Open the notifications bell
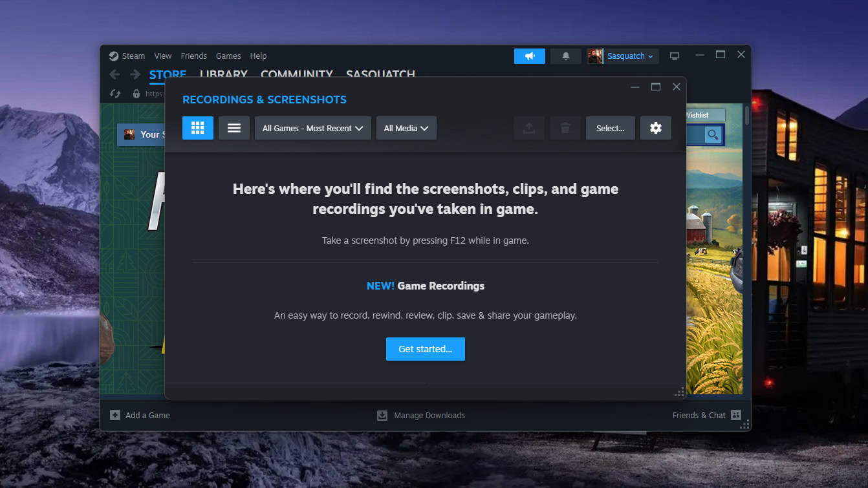Screen dimensions: 868x488 pyautogui.click(x=566, y=56)
